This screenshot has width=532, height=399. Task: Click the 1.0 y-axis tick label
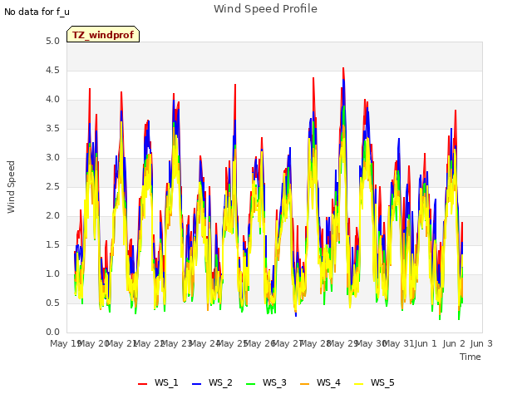52,273
